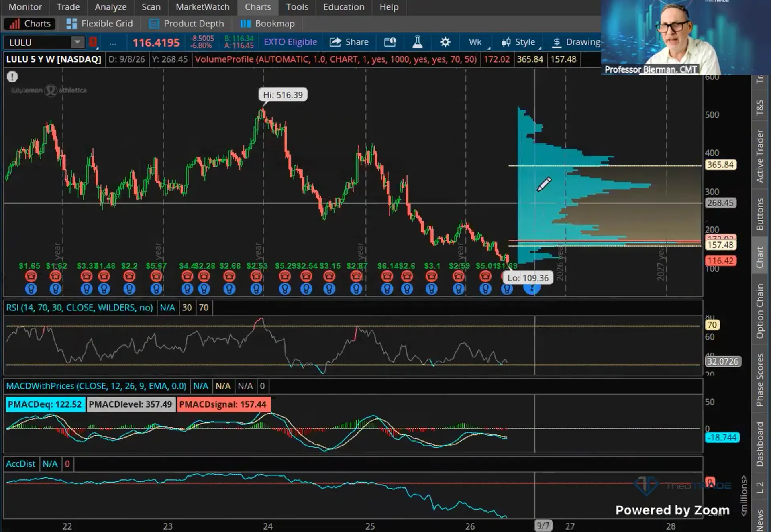The image size is (771, 532).
Task: Click the red symbol link color icon
Action: pos(93,42)
